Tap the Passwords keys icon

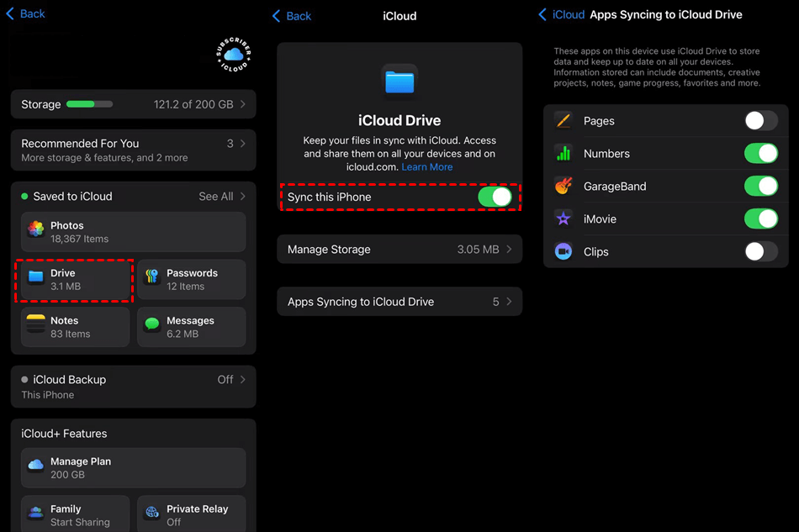pyautogui.click(x=152, y=277)
